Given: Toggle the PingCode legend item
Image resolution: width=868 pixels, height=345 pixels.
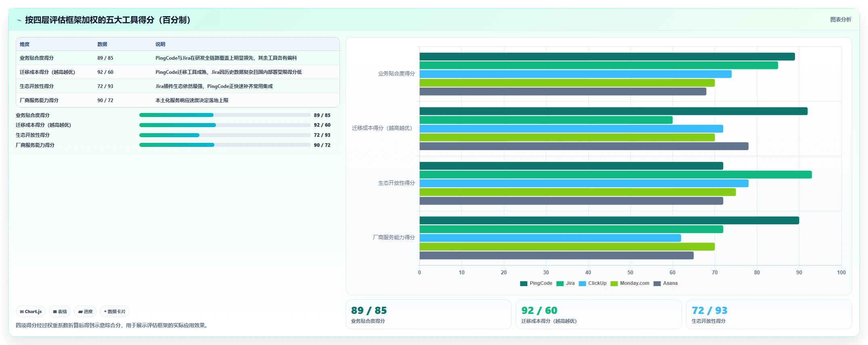Looking at the screenshot, I should [536, 283].
